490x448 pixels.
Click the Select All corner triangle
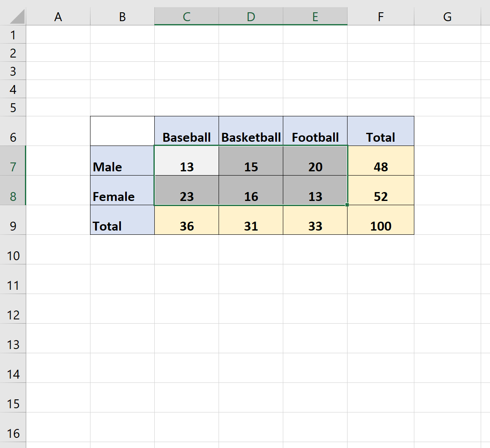click(x=16, y=17)
